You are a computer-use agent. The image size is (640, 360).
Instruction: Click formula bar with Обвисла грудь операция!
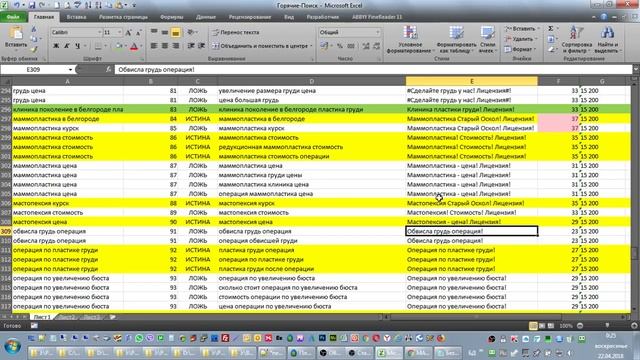coord(373,70)
